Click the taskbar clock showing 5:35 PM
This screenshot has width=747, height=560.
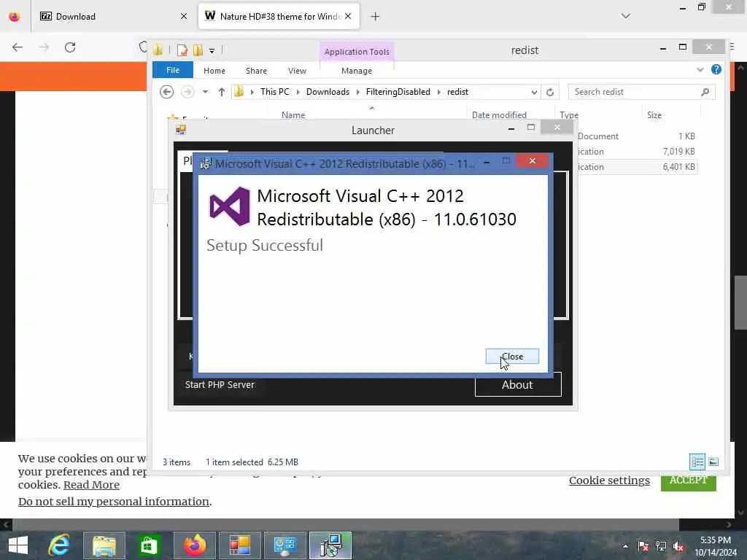[715, 546]
